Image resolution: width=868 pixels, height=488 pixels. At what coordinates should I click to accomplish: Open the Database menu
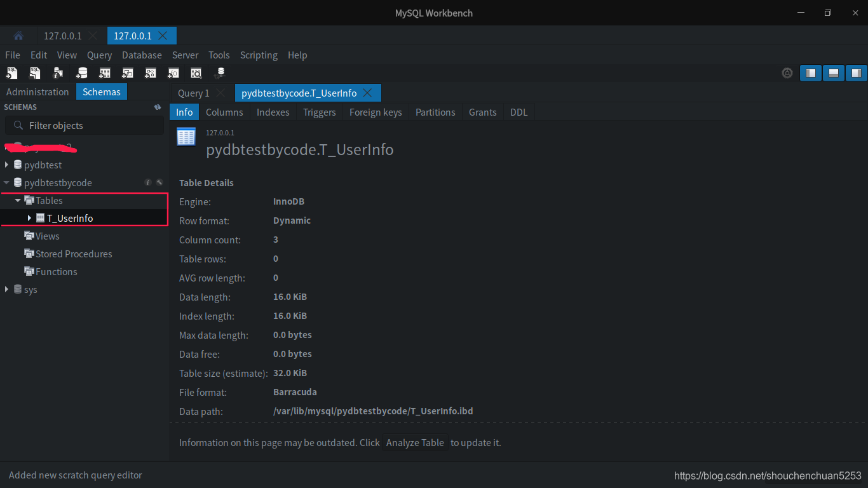(142, 55)
